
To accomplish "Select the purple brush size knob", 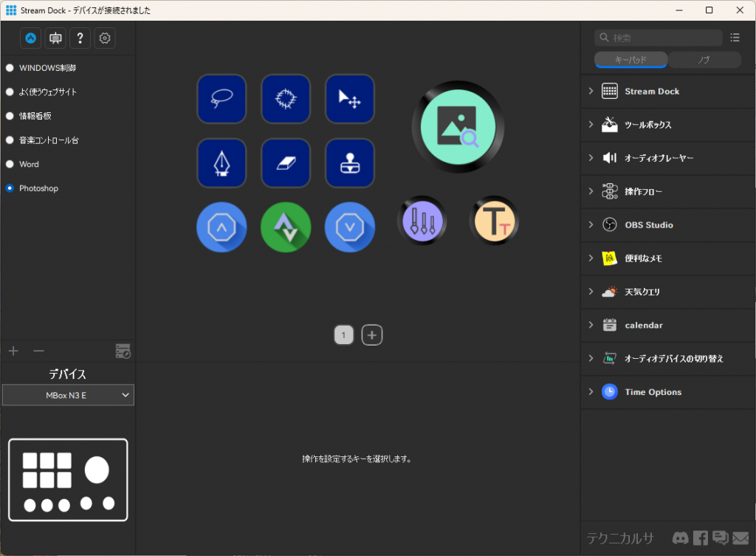I will click(x=422, y=220).
